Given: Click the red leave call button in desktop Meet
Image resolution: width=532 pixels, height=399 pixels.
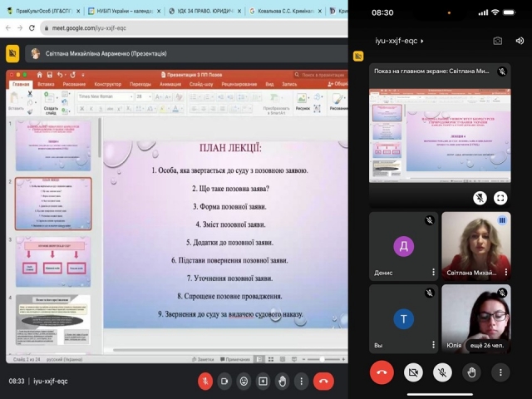Looking at the screenshot, I should [323, 381].
